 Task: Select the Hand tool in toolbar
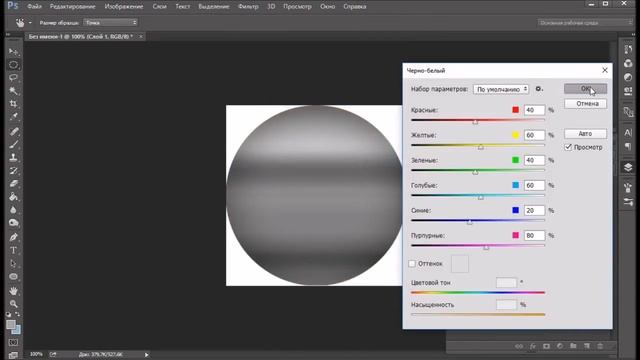(x=13, y=291)
